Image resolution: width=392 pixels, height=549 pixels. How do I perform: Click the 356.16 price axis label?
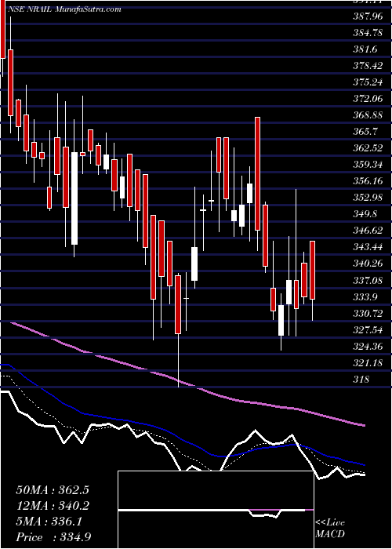(x=366, y=181)
